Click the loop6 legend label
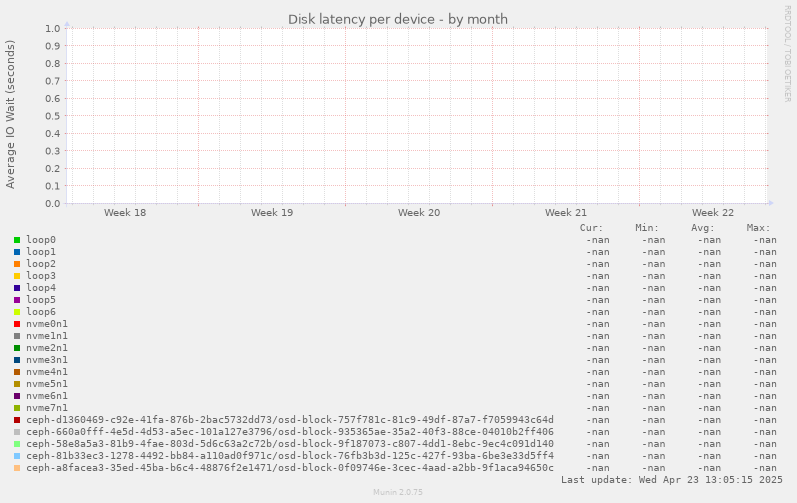Screen dimensions: 797x503 click(41, 312)
